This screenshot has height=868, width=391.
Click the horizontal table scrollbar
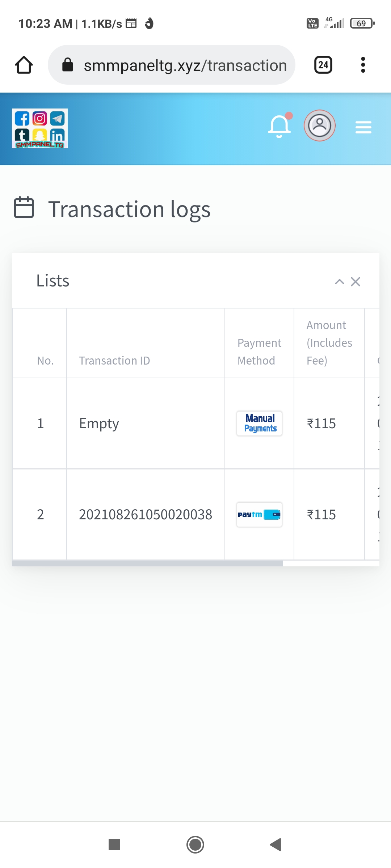(x=148, y=563)
